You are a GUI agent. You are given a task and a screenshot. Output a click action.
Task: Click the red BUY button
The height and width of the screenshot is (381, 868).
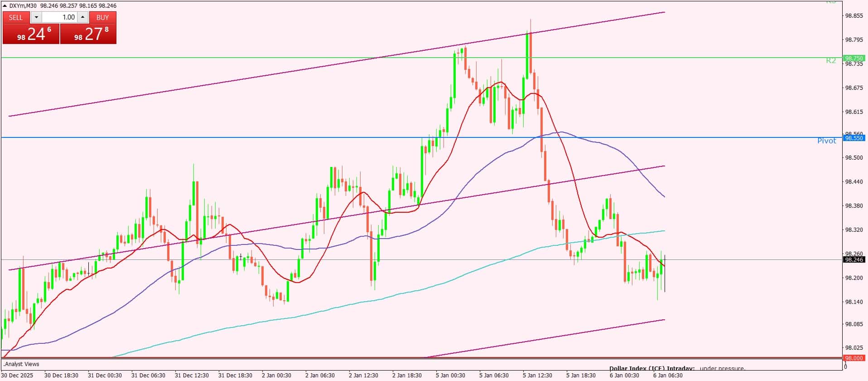(x=103, y=17)
